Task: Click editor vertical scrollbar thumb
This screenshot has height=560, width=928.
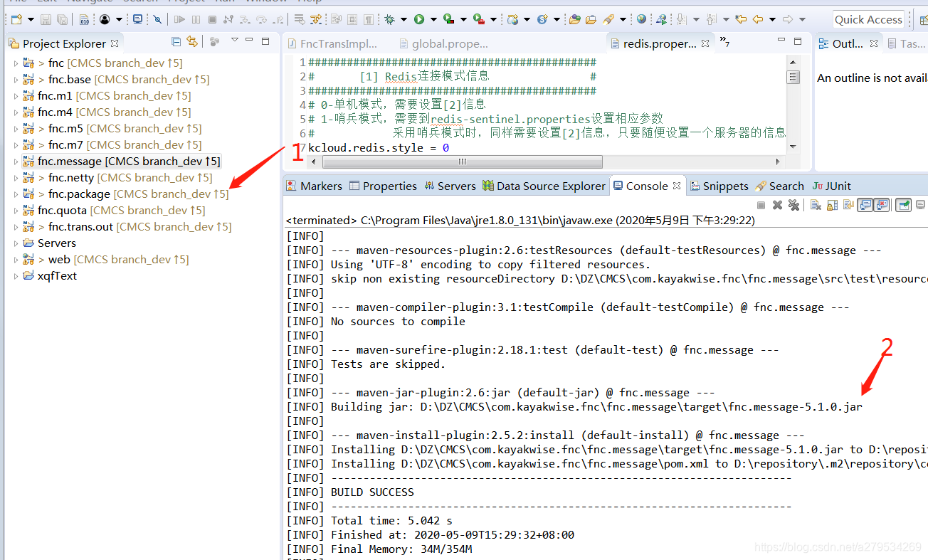Action: (x=793, y=77)
